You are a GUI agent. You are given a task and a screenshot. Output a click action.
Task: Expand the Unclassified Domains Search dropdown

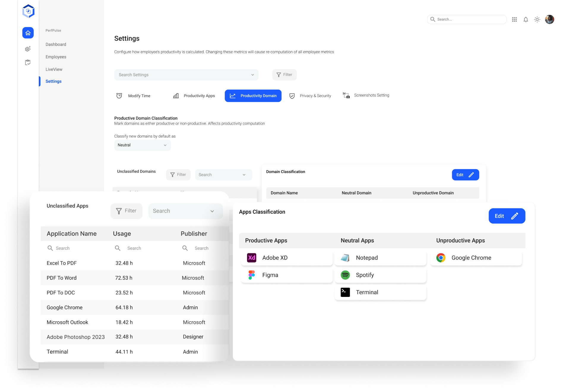pyautogui.click(x=244, y=175)
